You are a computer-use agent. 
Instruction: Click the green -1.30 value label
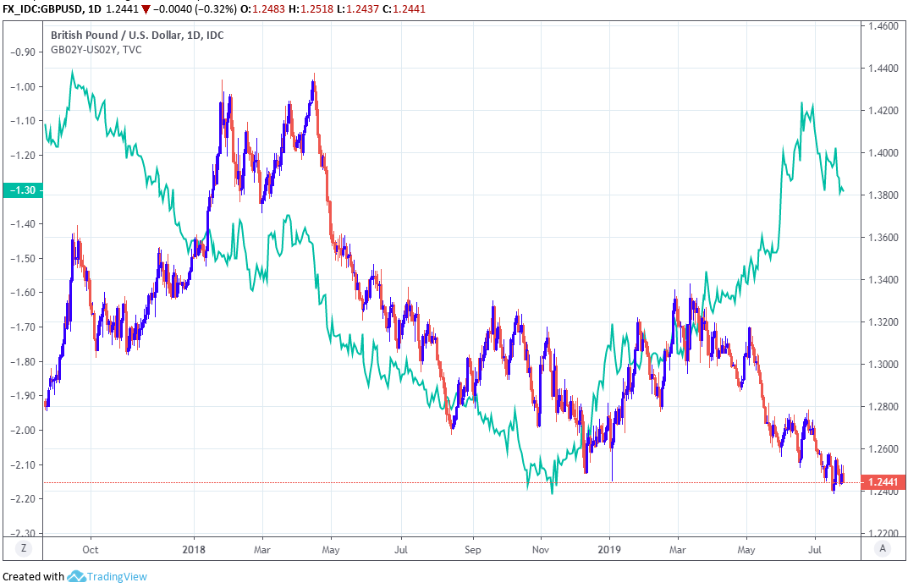20,190
